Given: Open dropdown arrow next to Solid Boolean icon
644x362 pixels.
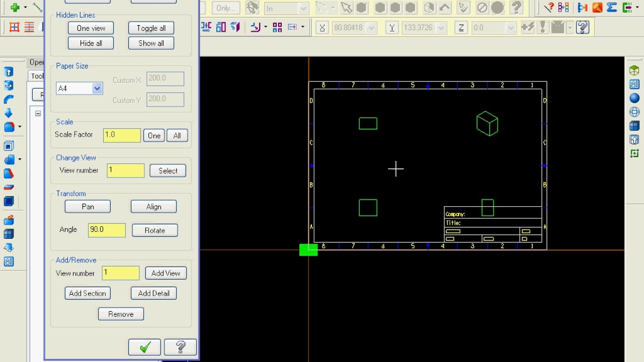Looking at the screenshot, I should click(x=20, y=160).
